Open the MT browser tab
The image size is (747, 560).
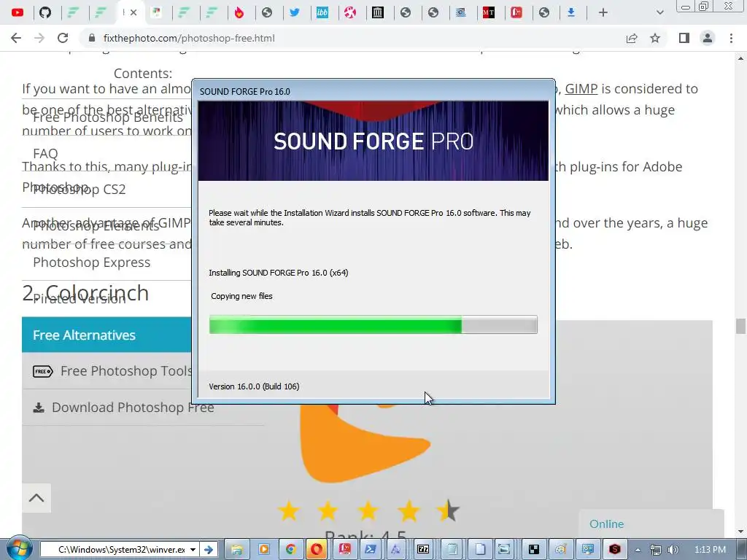489,12
